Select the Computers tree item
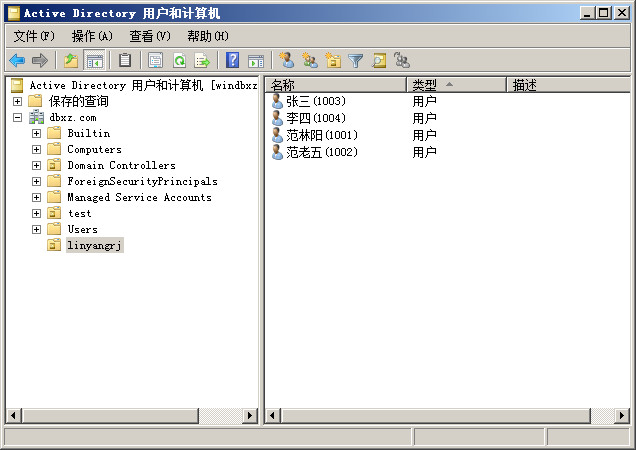This screenshot has height=450, width=636. tap(95, 149)
